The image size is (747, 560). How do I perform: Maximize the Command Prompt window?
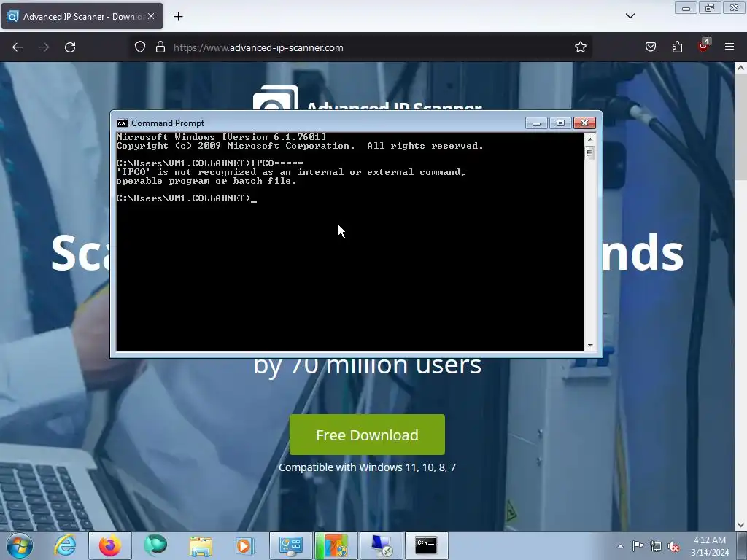click(x=560, y=123)
